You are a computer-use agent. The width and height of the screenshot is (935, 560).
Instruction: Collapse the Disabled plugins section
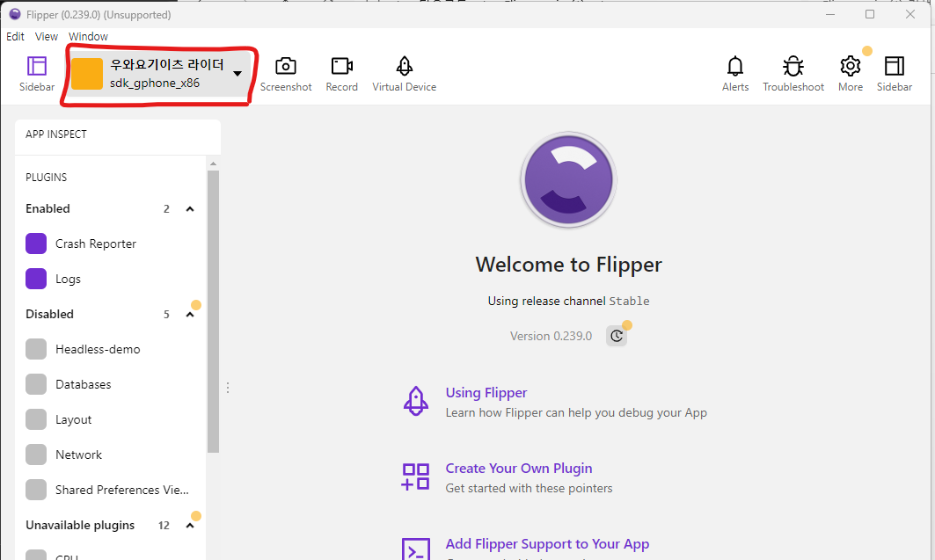(190, 315)
